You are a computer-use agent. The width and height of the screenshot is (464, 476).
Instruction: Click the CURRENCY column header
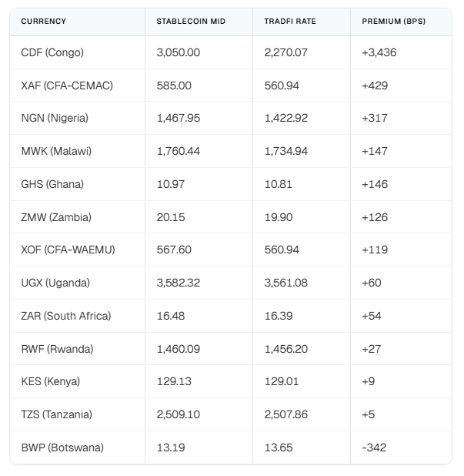click(44, 22)
